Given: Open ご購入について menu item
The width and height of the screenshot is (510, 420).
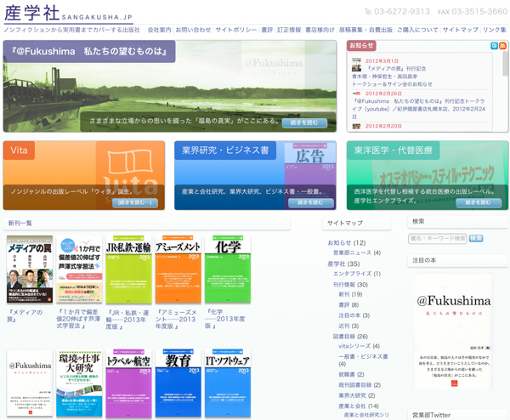Looking at the screenshot, I should tap(417, 30).
